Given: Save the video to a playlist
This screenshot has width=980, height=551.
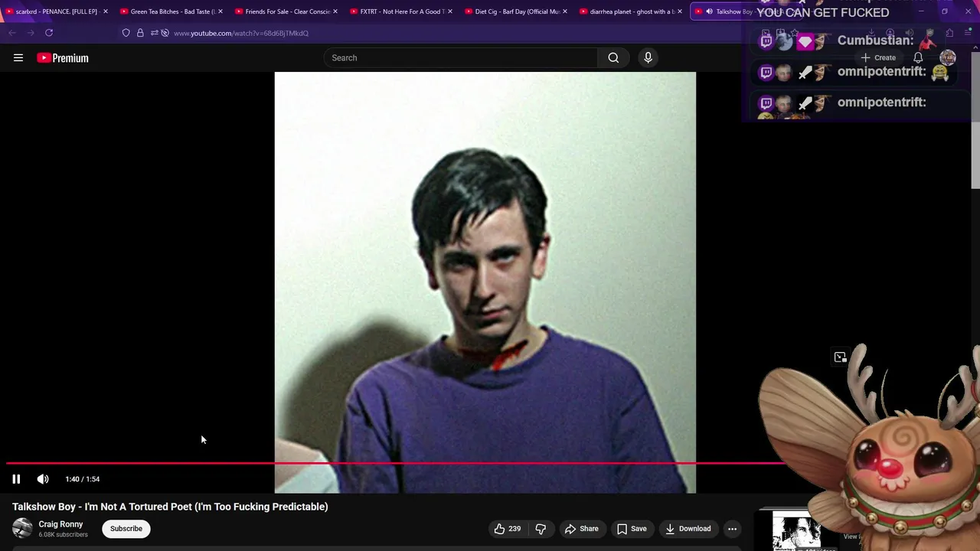Looking at the screenshot, I should pyautogui.click(x=632, y=529).
